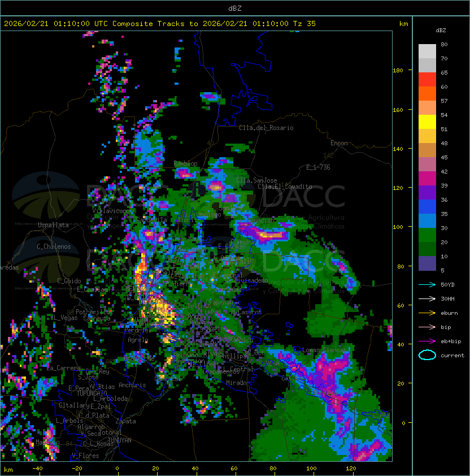Click the slate-purple swatch between 10 and 5

pyautogui.click(x=427, y=263)
